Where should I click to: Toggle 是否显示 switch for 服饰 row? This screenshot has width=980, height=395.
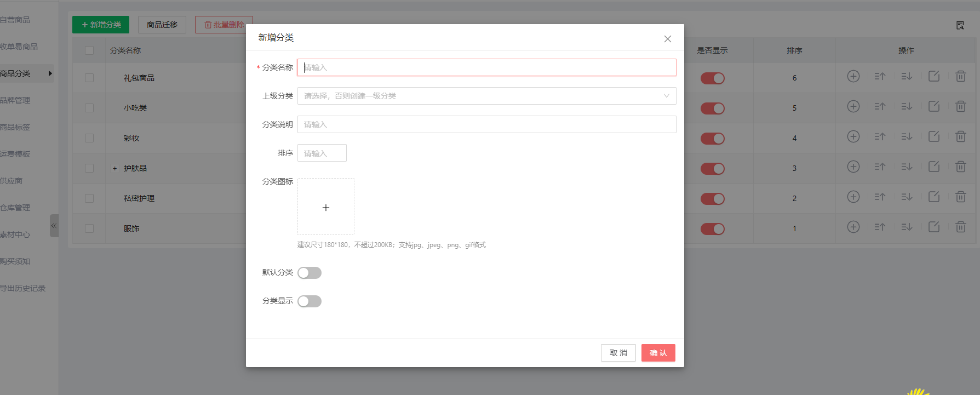[712, 229]
